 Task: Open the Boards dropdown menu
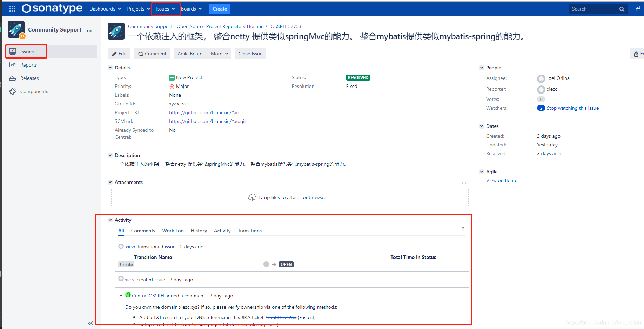192,9
